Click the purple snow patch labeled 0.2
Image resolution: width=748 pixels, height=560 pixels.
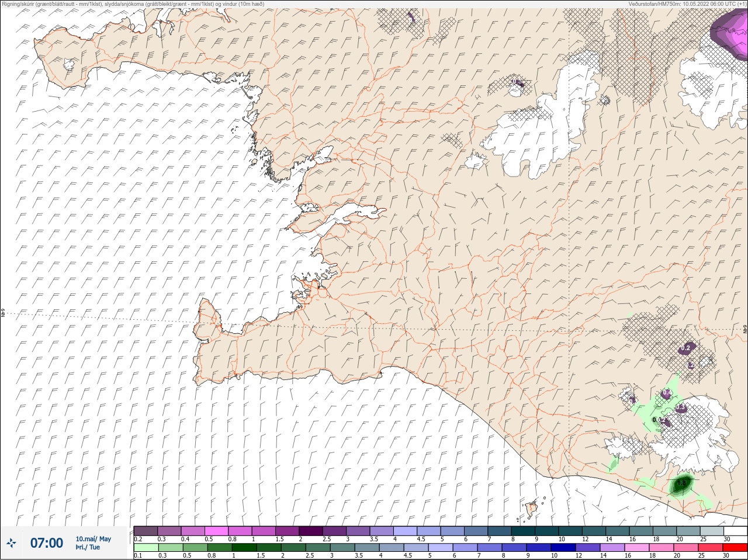click(x=687, y=348)
